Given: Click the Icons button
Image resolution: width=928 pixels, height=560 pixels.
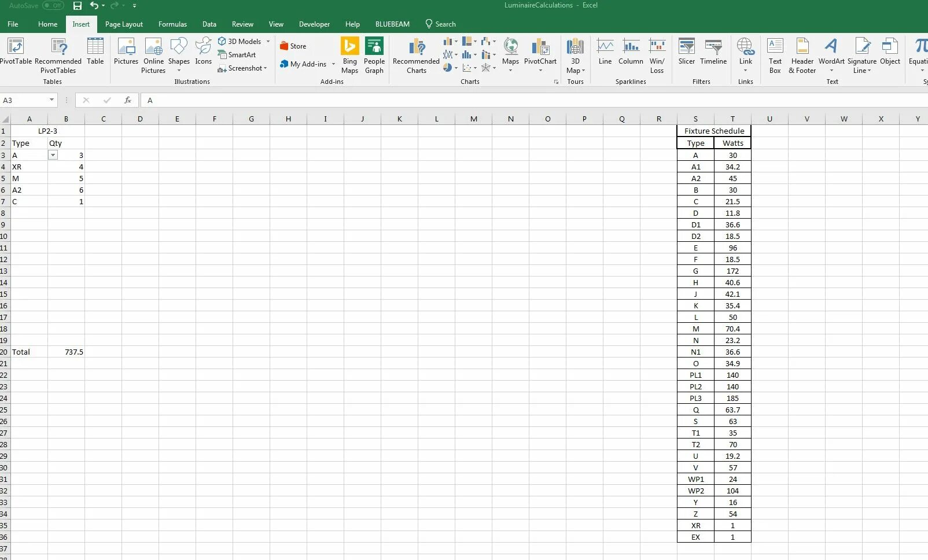Looking at the screenshot, I should tap(203, 52).
